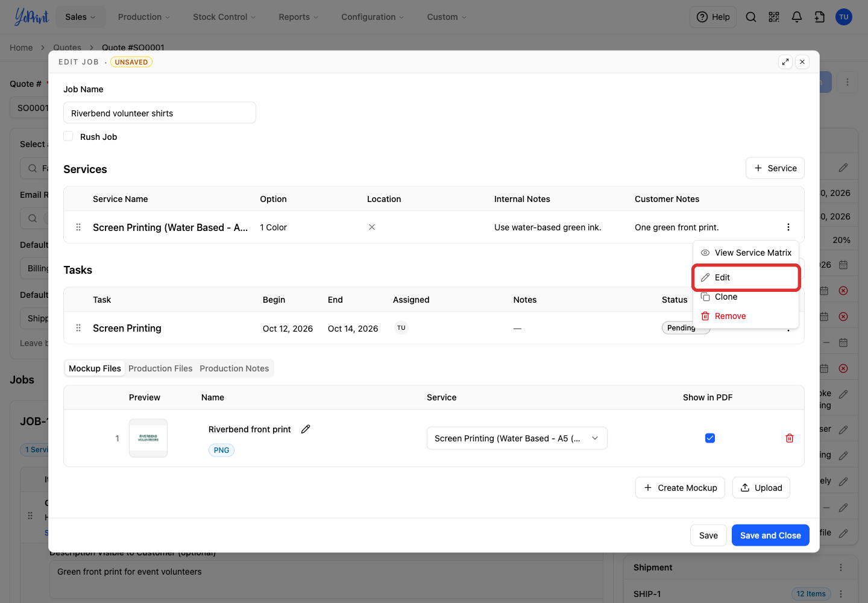868x603 pixels.
Task: Grab the drag handle of Screen Printing task
Action: (78, 328)
